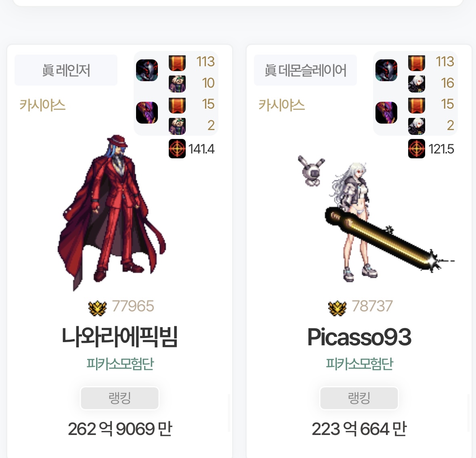Click 피카소모험단 under Picasso93
This screenshot has width=476, height=458.
click(x=359, y=363)
